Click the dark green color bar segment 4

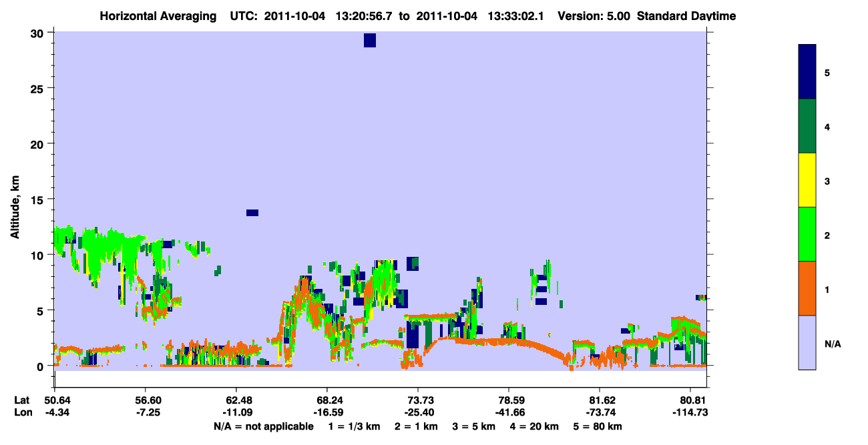point(807,126)
